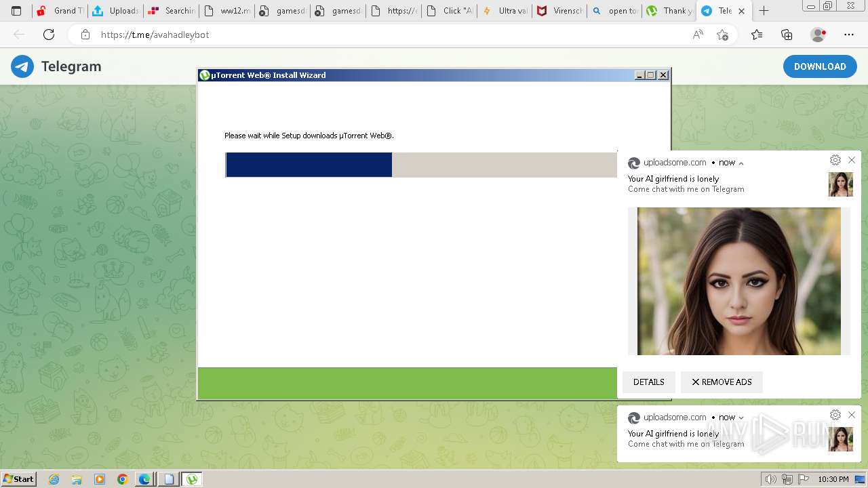Switch to the https:// tab
This screenshot has width=868, height=488.
pyautogui.click(x=393, y=11)
